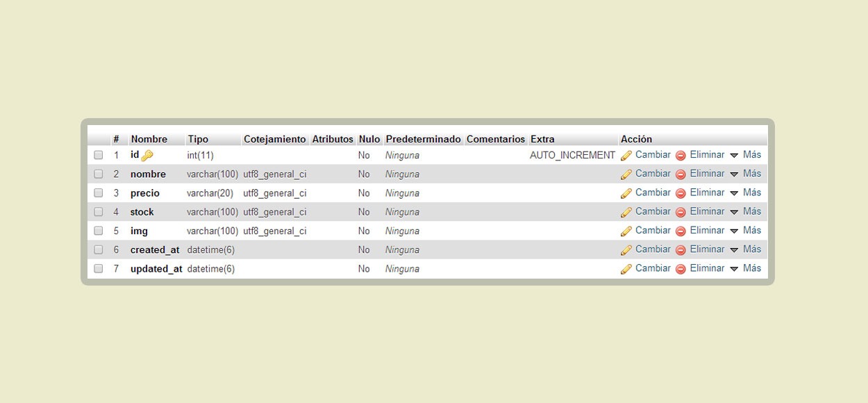Click the red delete icon for stock row
The image size is (868, 403).
click(681, 212)
